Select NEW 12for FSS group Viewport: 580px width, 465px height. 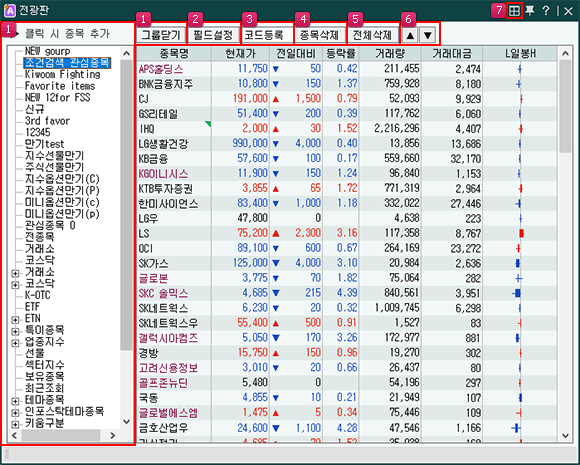click(57, 97)
